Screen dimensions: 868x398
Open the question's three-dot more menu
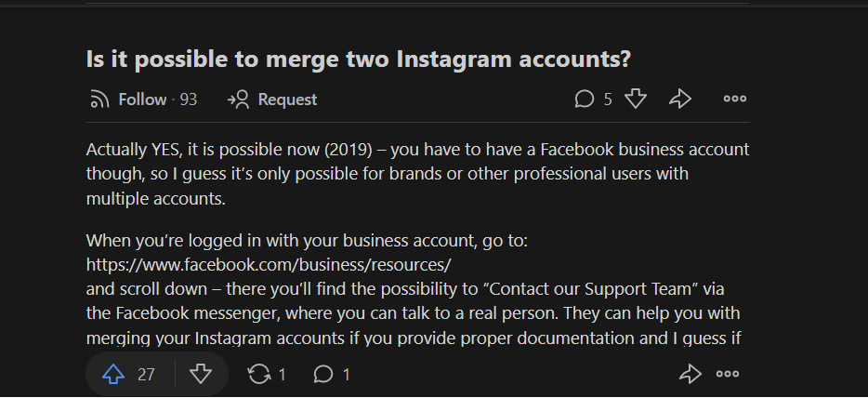click(x=734, y=99)
